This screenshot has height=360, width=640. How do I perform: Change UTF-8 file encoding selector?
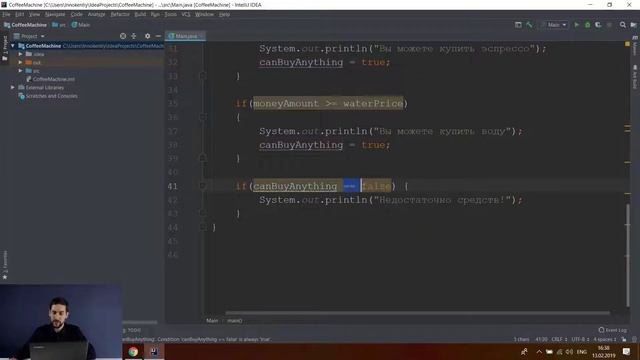580,339
